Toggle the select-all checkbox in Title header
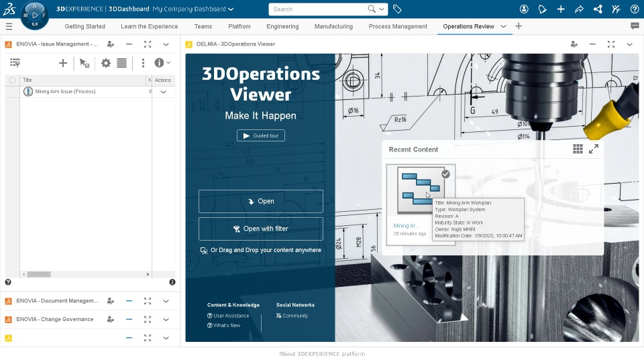This screenshot has width=644, height=362. point(12,80)
